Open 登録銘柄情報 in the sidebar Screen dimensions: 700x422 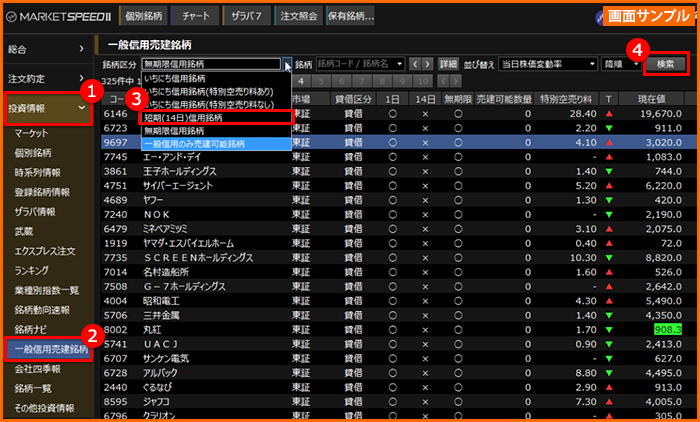pyautogui.click(x=42, y=192)
